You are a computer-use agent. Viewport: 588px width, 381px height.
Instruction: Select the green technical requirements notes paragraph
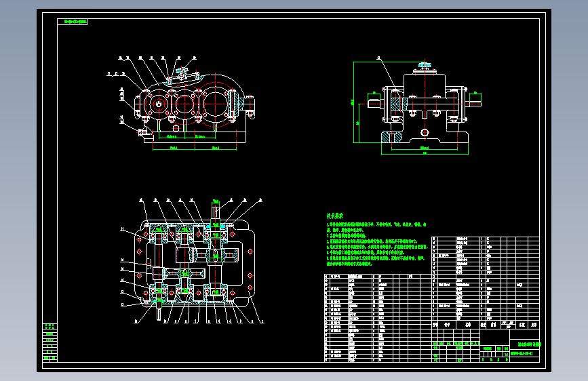click(x=377, y=244)
